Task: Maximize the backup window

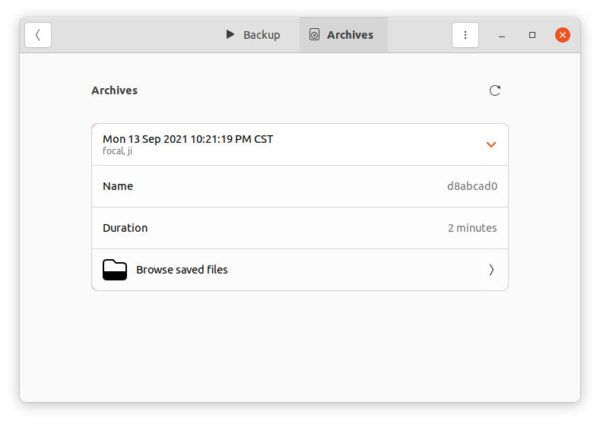Action: point(532,35)
